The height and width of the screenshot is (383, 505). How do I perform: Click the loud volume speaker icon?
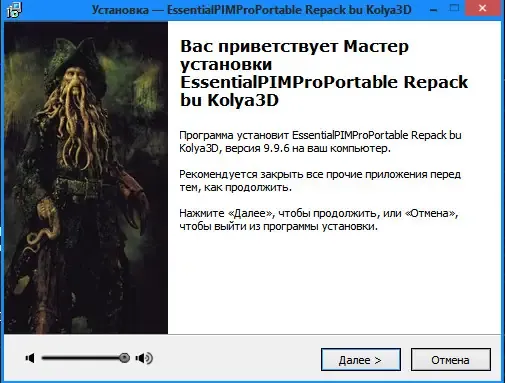click(144, 358)
